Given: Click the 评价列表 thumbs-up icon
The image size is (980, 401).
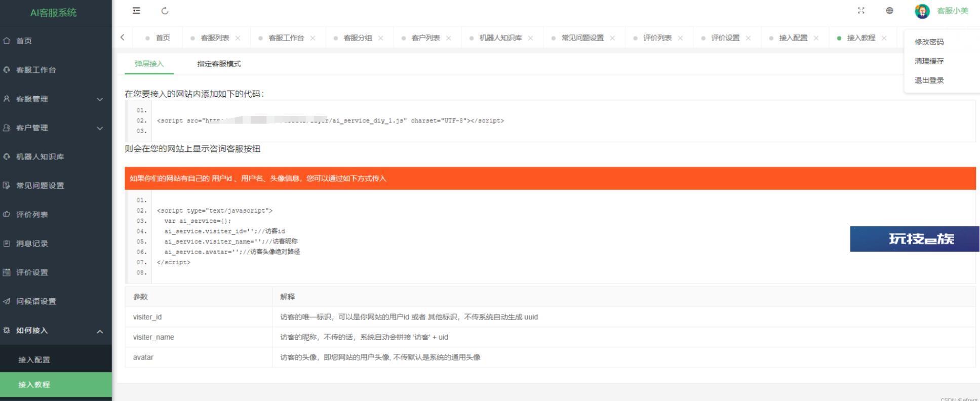Looking at the screenshot, I should click(x=7, y=214).
